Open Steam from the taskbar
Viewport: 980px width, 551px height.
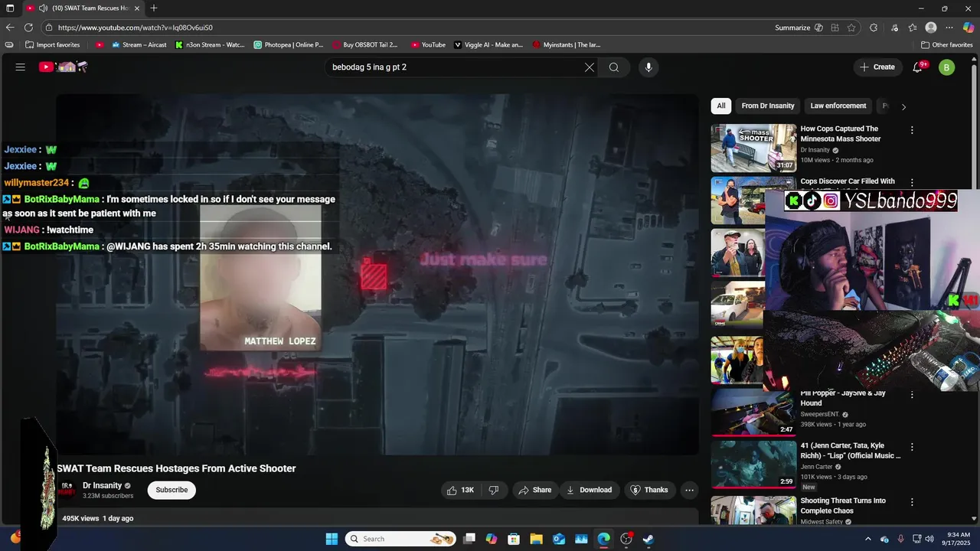[x=648, y=539]
